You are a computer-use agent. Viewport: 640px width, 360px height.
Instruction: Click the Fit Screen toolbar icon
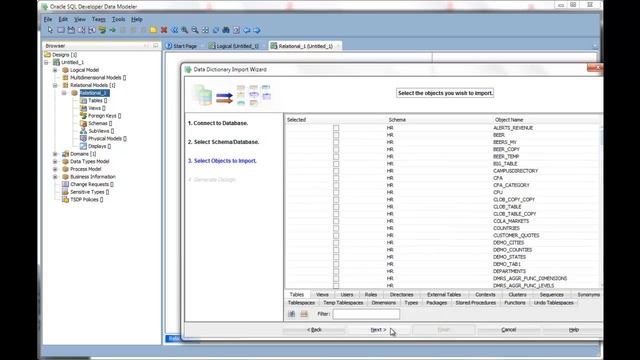[x=205, y=30]
